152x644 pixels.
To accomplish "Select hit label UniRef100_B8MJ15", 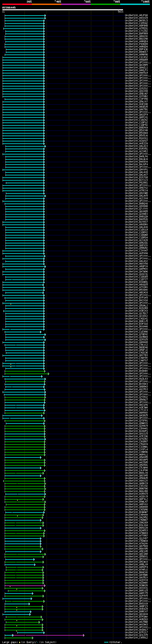I will point(136,591).
